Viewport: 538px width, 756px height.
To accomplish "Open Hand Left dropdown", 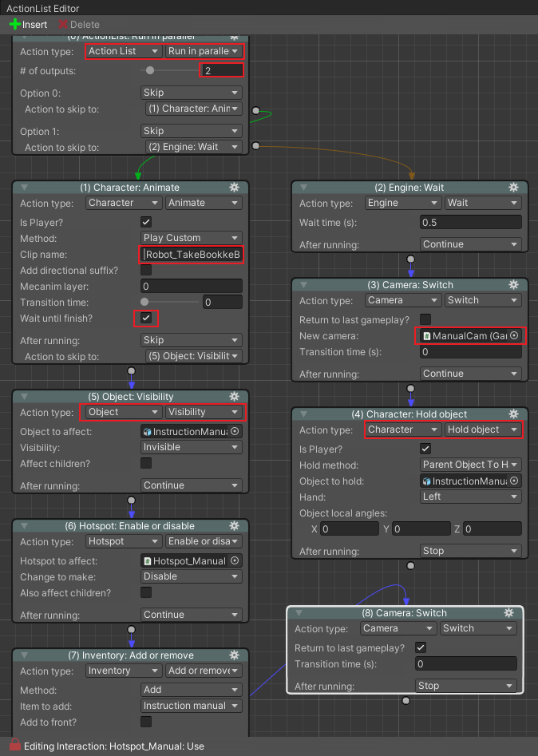I will coord(471,497).
